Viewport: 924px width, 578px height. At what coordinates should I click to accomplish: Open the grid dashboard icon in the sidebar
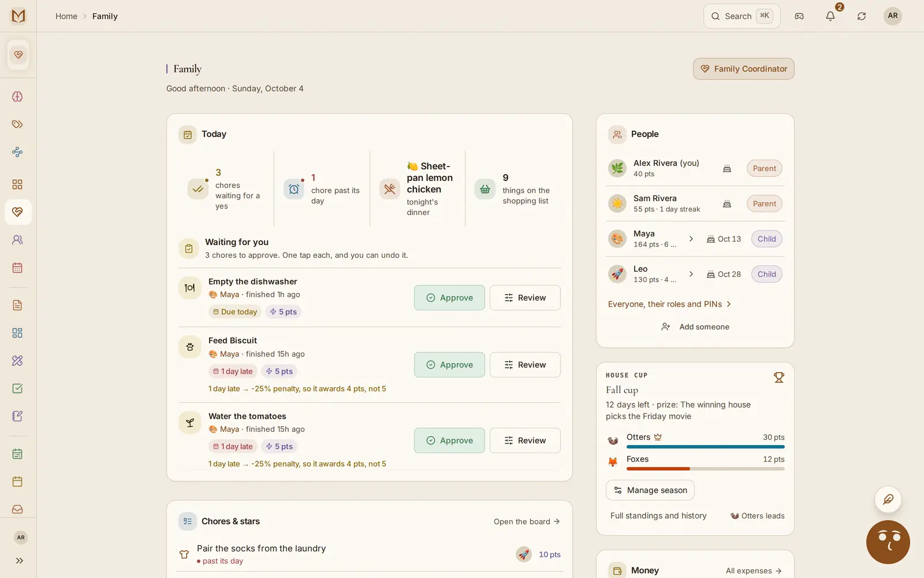click(17, 184)
